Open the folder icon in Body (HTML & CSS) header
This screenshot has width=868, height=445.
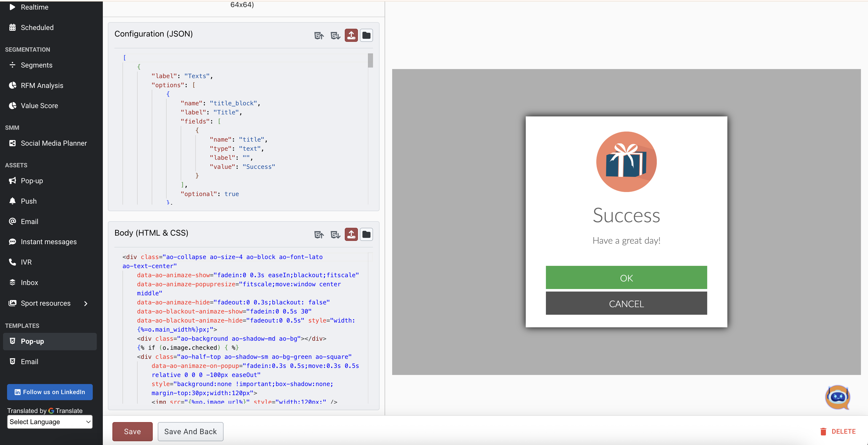click(366, 234)
